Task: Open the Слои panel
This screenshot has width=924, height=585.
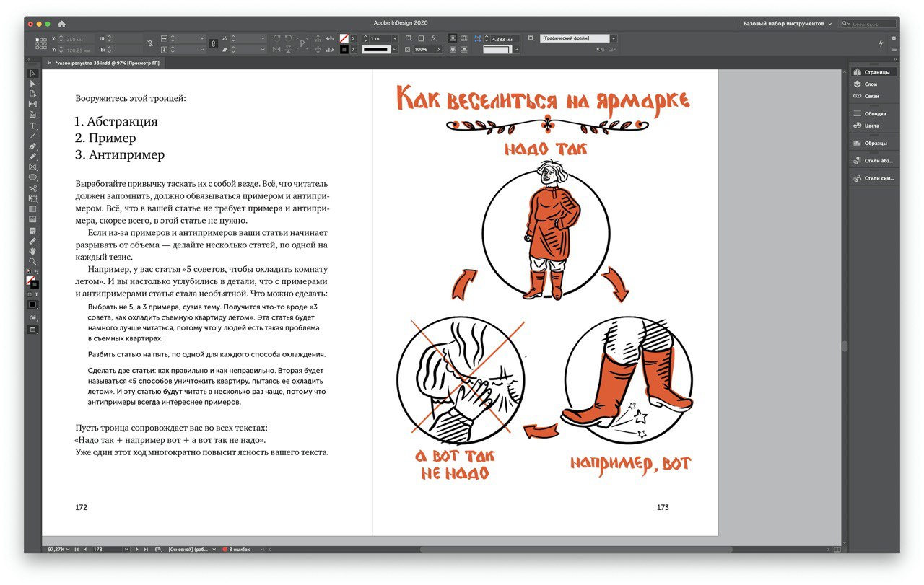Action: click(x=873, y=84)
